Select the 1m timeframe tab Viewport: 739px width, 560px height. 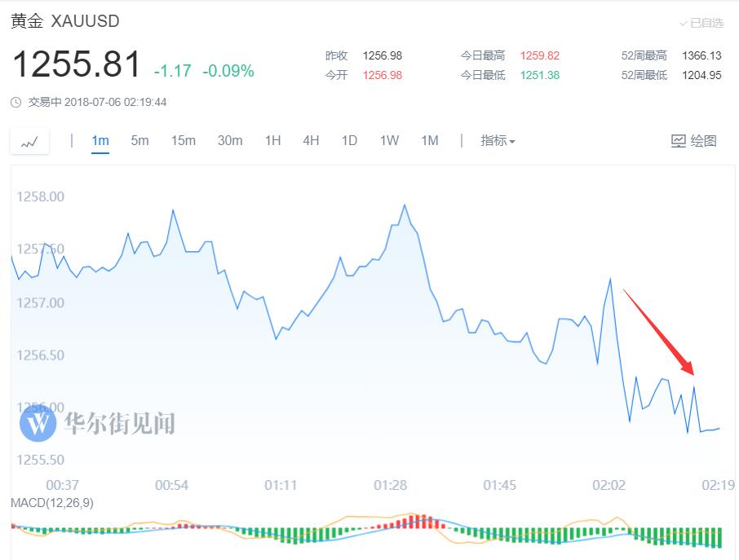pos(100,141)
